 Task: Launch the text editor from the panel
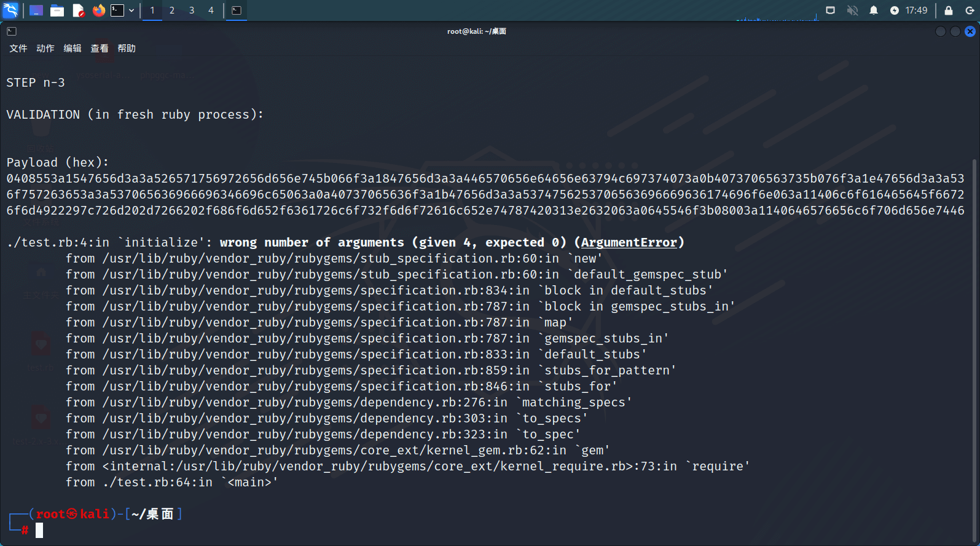point(78,10)
